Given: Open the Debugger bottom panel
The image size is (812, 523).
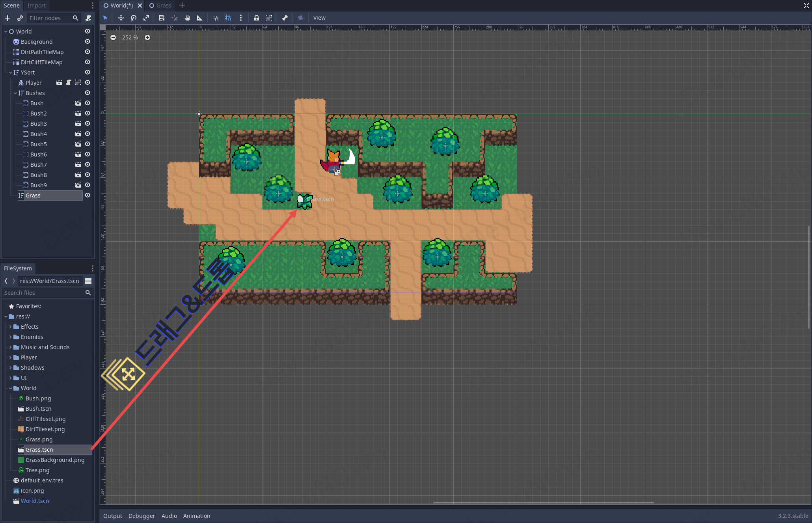Looking at the screenshot, I should (x=142, y=516).
